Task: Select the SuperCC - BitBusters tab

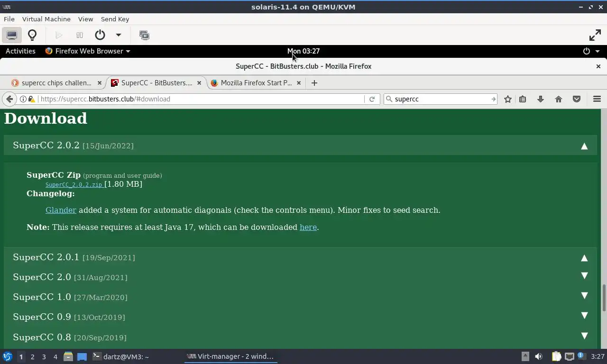Action: pyautogui.click(x=157, y=82)
